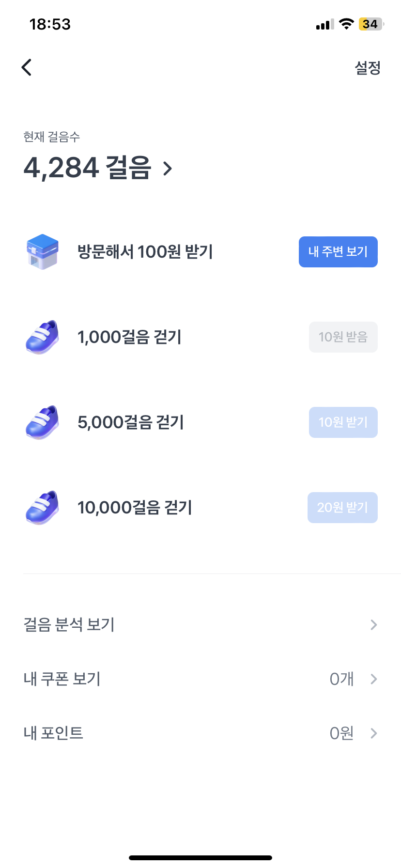Viewport: 401px width, 868px height.
Task: Tap the shoe icon for 5,000걸음 걷기
Action: coord(42,422)
